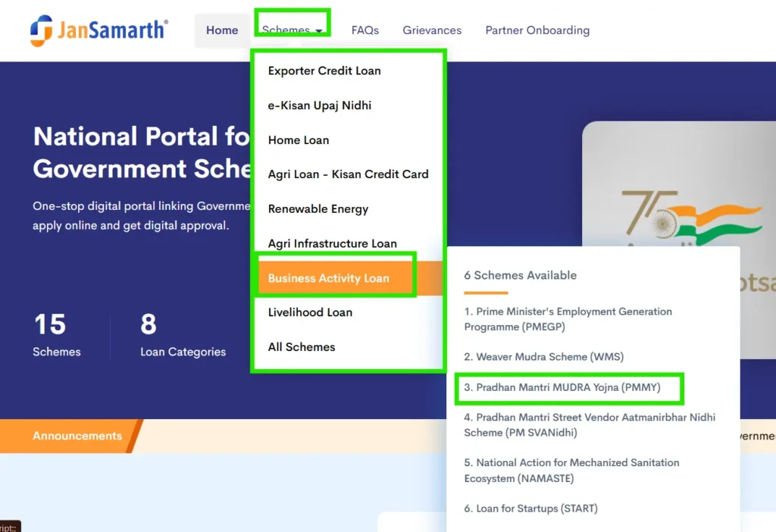Click the '8 Loan Categories' statistic
The image size is (776, 532).
pos(183,334)
